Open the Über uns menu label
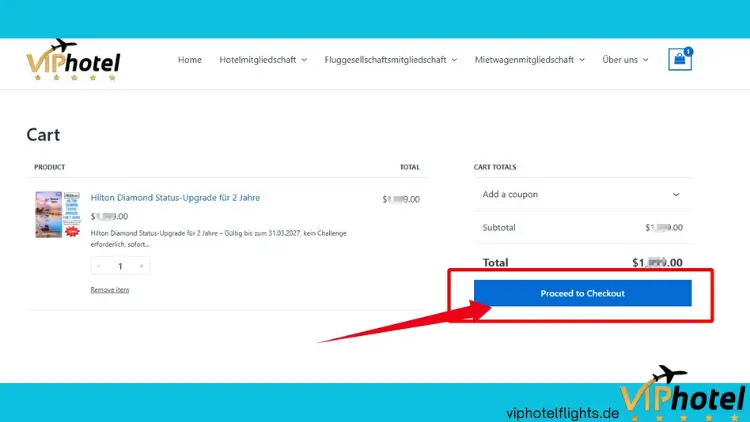This screenshot has height=422, width=750. pos(620,60)
